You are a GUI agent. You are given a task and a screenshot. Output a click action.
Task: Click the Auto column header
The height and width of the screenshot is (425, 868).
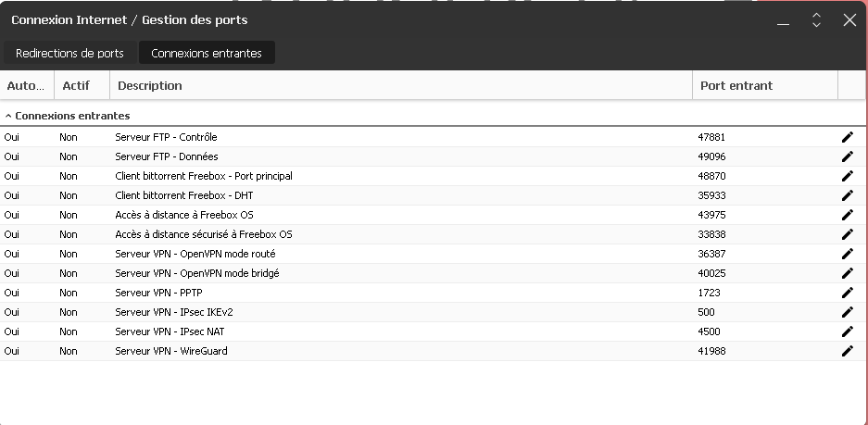pos(25,86)
